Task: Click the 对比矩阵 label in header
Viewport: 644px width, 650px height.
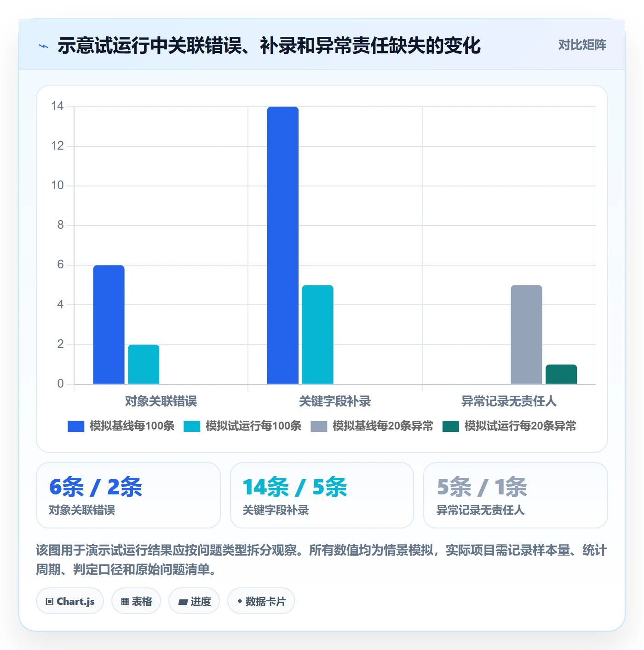Action: coord(582,45)
